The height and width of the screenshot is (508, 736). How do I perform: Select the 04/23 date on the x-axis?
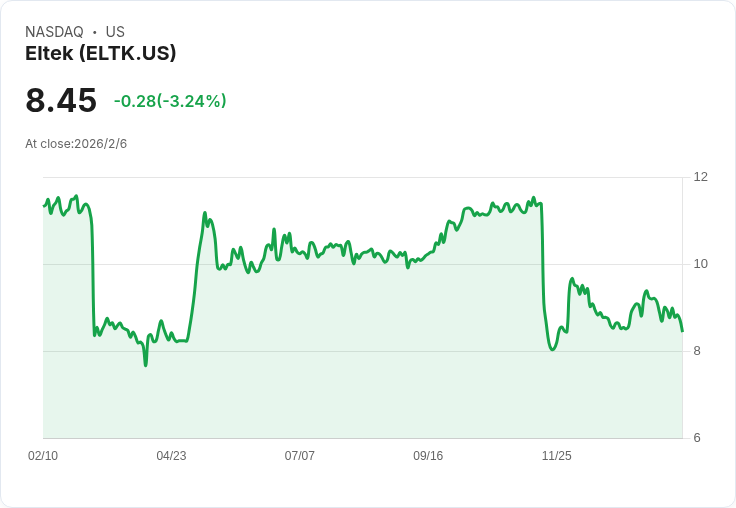171,456
